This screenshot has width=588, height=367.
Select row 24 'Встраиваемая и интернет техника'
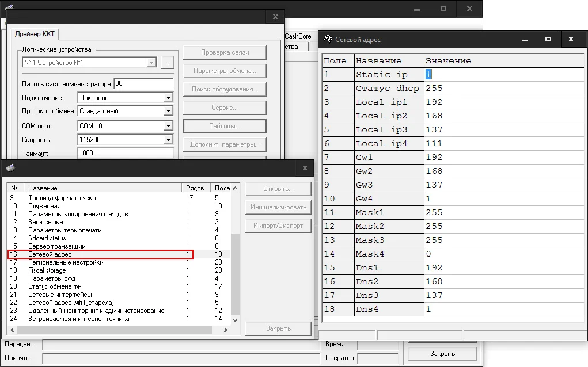119,319
